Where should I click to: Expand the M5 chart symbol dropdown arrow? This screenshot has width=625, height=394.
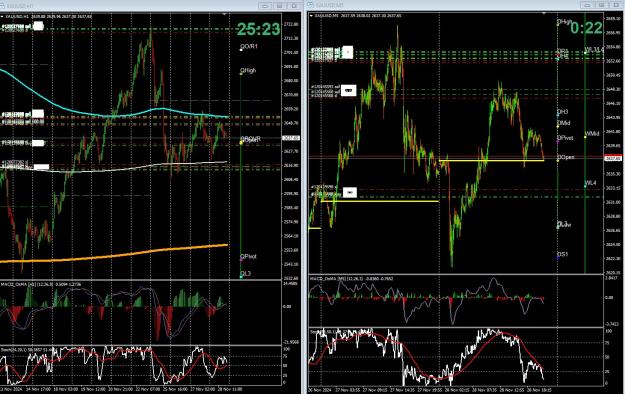pyautogui.click(x=311, y=16)
